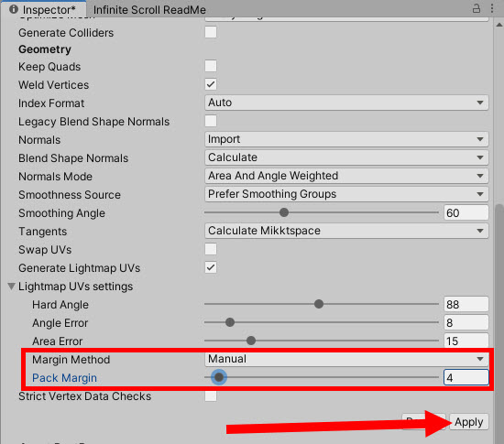504x444 pixels.
Task: Collapse the Lightmap UVs settings foldout
Action: click(12, 286)
